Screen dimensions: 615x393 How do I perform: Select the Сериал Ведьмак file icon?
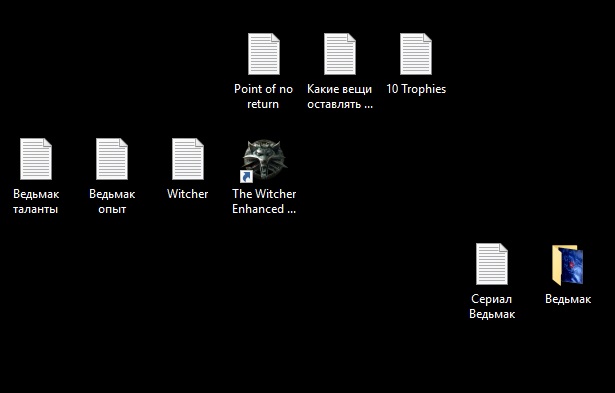(492, 264)
